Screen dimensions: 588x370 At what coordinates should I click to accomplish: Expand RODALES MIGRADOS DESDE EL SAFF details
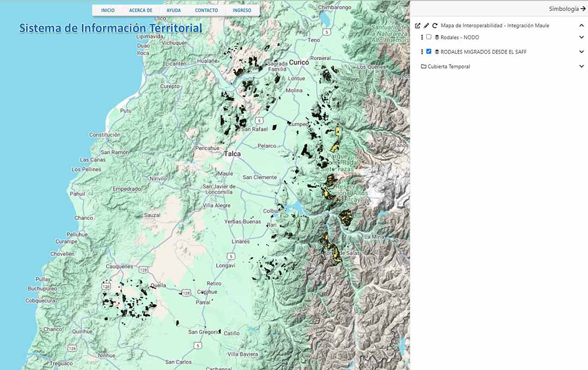click(581, 52)
